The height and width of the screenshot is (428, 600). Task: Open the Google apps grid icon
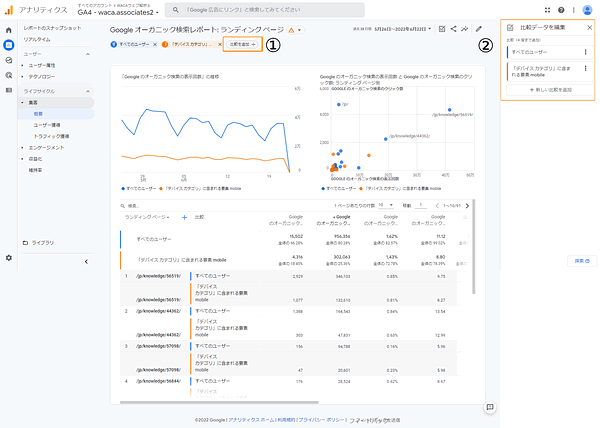coord(548,10)
